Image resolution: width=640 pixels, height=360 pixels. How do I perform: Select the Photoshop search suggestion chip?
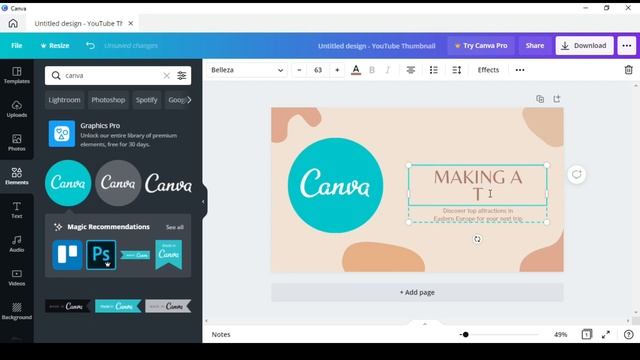point(108,100)
